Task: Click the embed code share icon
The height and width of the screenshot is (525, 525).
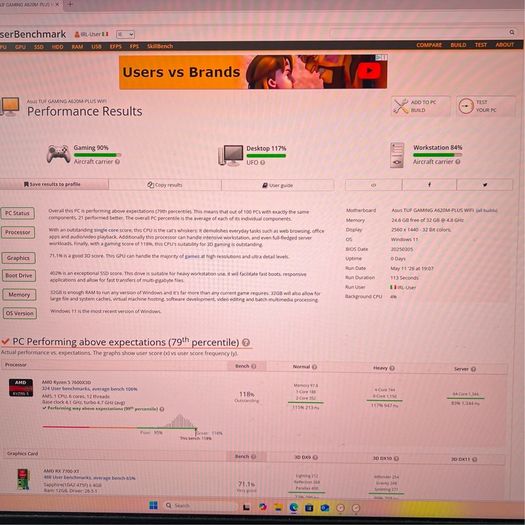Action: click(x=373, y=184)
